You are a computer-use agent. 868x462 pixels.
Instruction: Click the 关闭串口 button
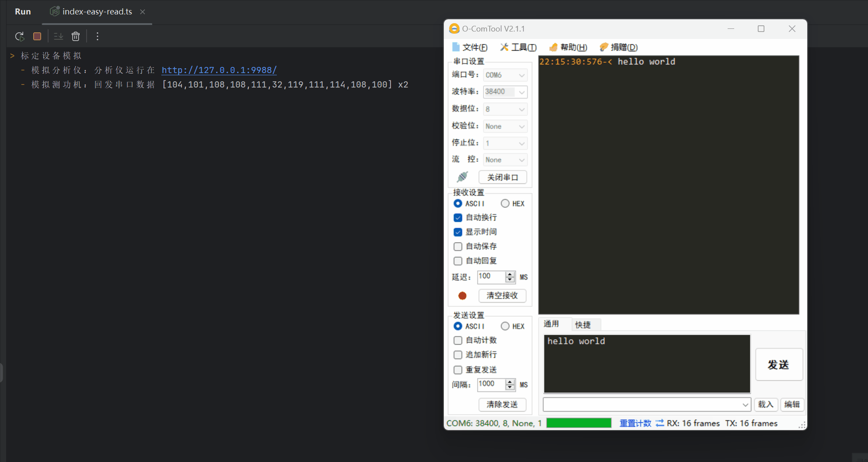[x=503, y=177]
